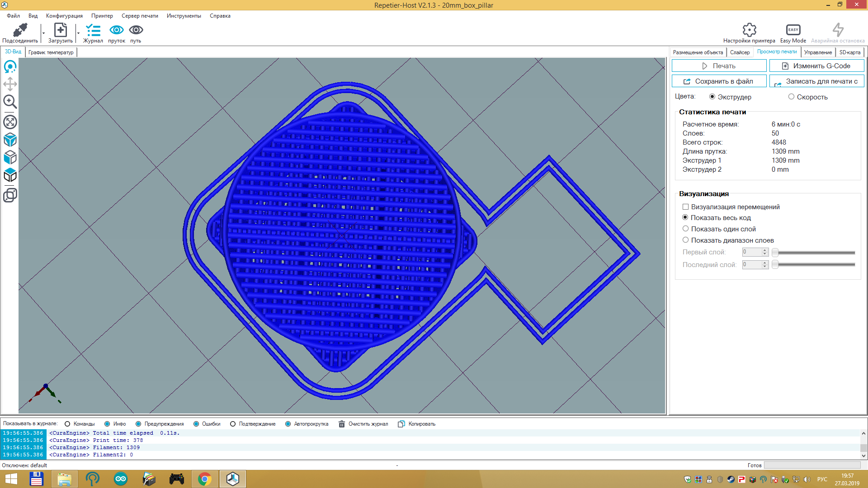Click the Журнал icon
The image size is (868, 488).
[x=93, y=32]
